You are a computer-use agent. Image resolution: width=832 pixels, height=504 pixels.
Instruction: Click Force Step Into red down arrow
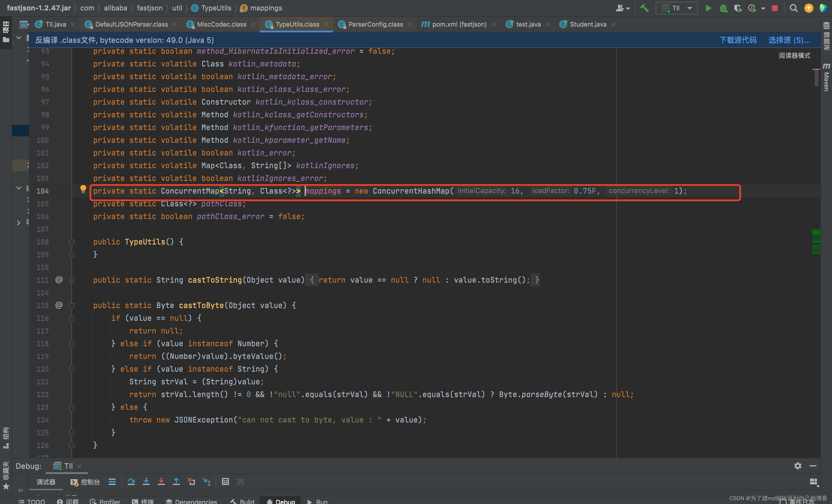click(x=161, y=481)
